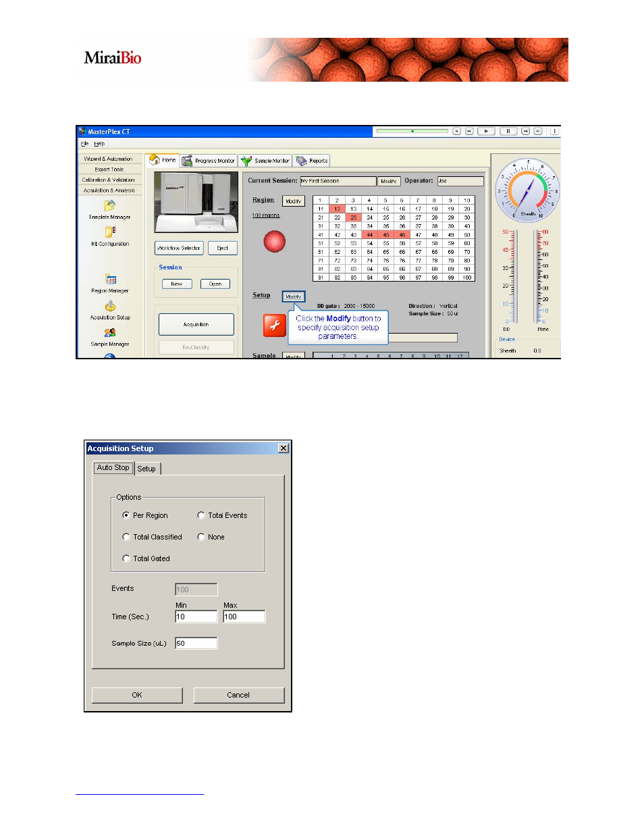Viewport: 644px width, 834px height.
Task: Select region cell 12 in grid
Action: 338,209
